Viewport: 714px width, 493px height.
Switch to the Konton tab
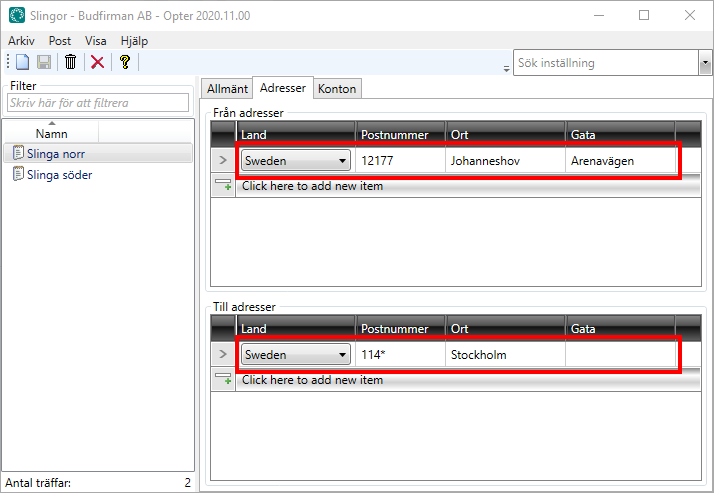tap(337, 89)
